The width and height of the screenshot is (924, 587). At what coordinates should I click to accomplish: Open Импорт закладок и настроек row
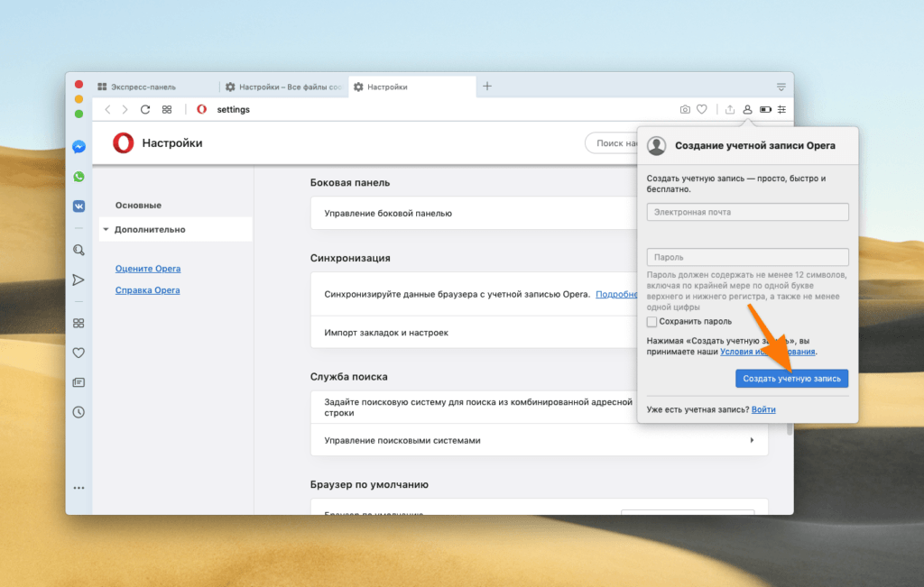point(474,333)
